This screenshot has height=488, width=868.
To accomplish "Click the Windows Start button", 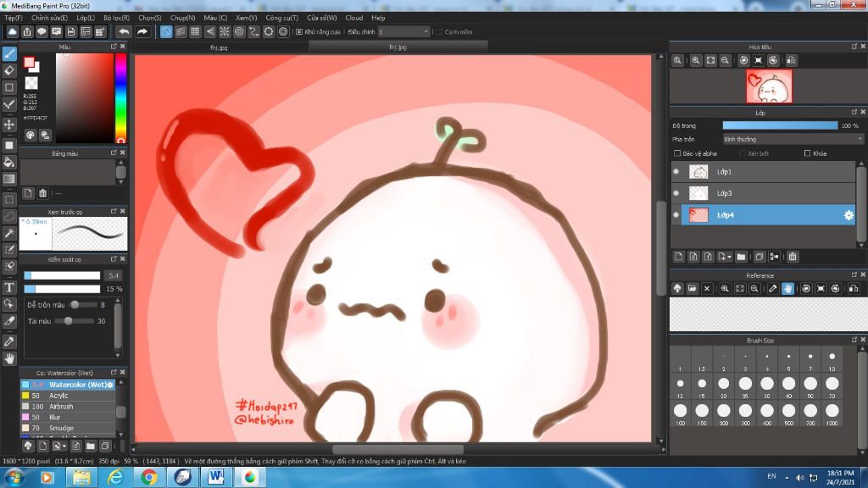I will coord(14,477).
